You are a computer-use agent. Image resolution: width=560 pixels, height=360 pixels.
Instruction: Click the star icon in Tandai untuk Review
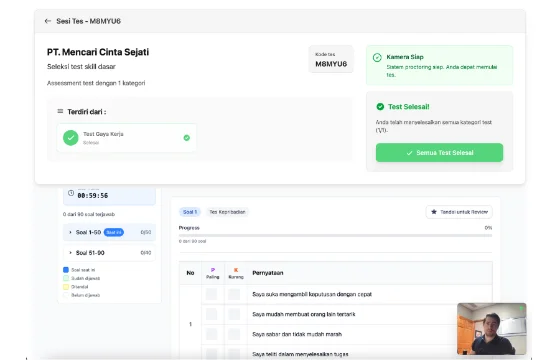tap(434, 212)
